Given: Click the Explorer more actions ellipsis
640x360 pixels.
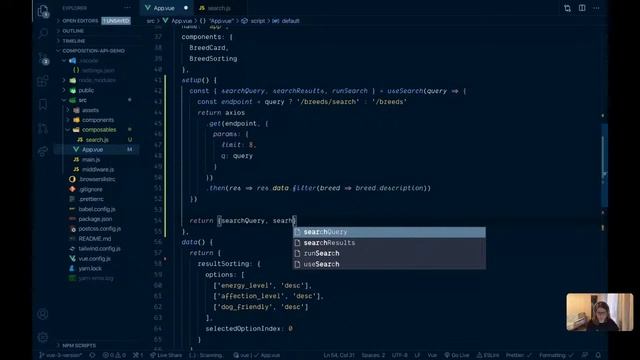Looking at the screenshot, I should click(x=127, y=8).
